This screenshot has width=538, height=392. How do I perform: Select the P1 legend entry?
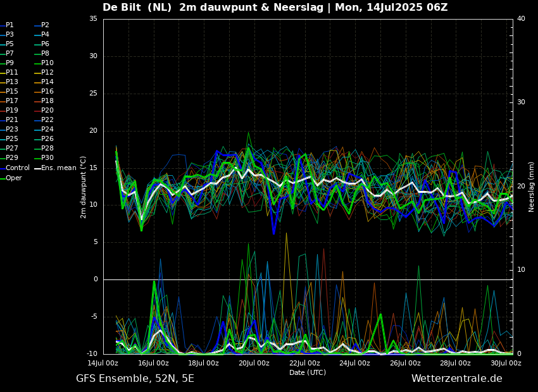[7, 25]
